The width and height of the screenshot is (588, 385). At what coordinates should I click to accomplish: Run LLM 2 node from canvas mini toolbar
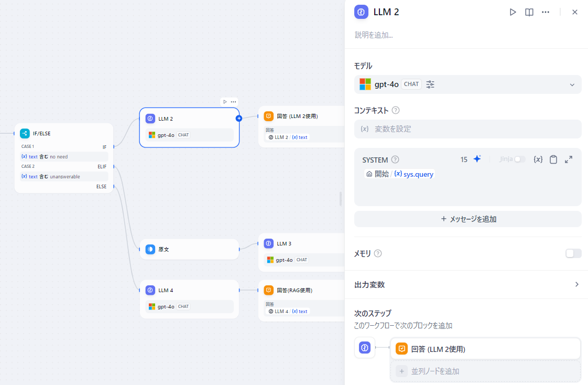225,102
